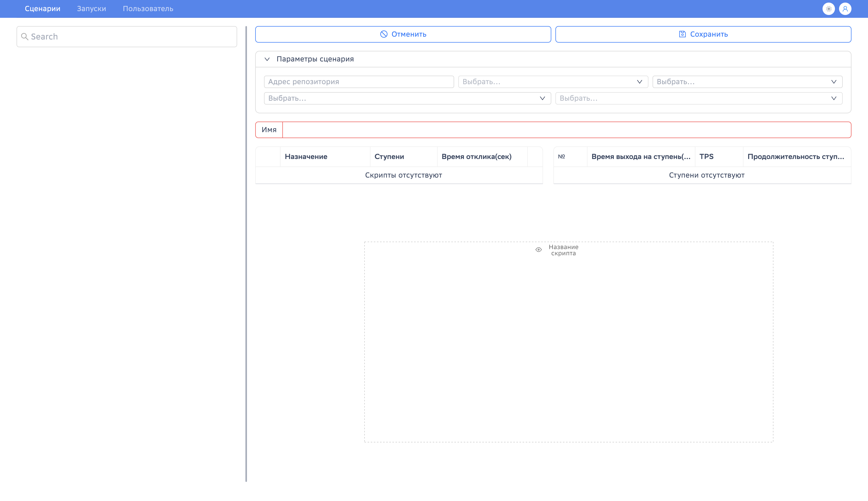Open the top-right Выбрать dropdown
The width and height of the screenshot is (868, 501).
coord(747,82)
